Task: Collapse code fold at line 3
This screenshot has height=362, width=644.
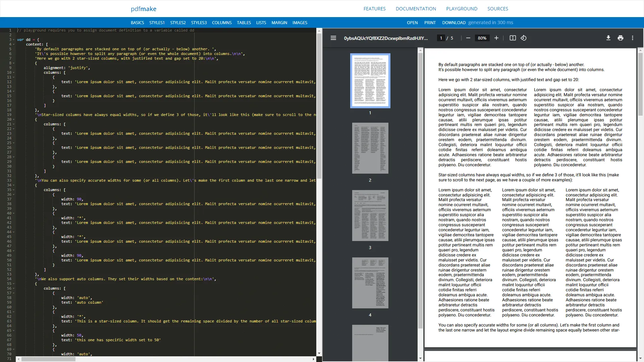Action: tap(14, 40)
